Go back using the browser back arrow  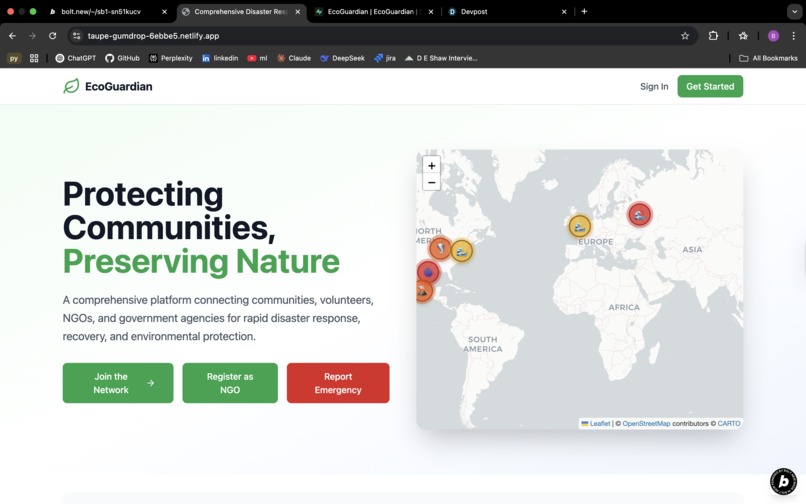12,35
